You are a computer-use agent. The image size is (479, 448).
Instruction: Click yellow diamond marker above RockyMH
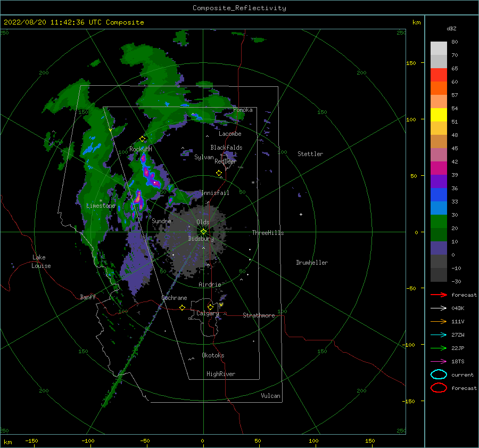(x=142, y=139)
